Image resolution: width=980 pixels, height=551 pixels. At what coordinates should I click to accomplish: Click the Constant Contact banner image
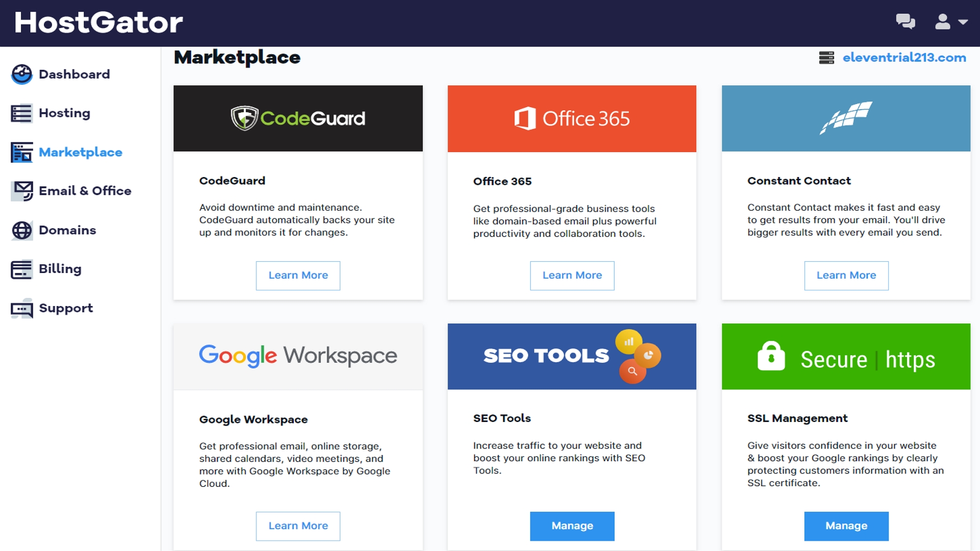pyautogui.click(x=846, y=118)
